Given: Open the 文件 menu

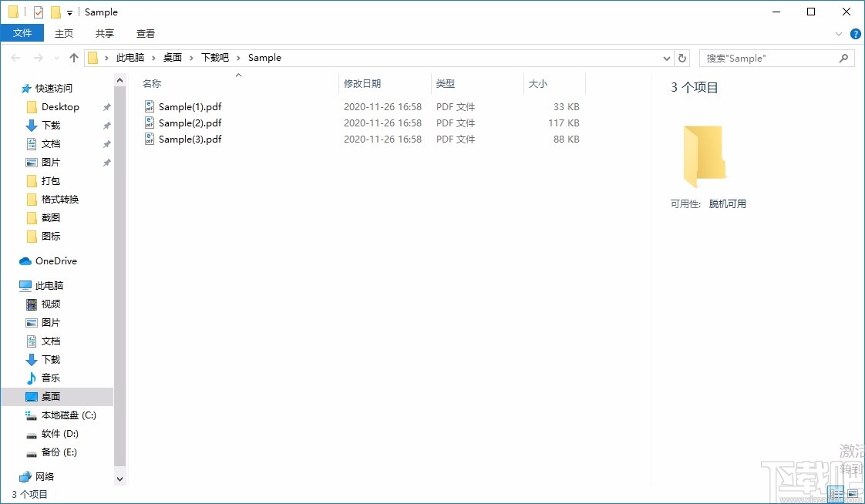Looking at the screenshot, I should [22, 33].
